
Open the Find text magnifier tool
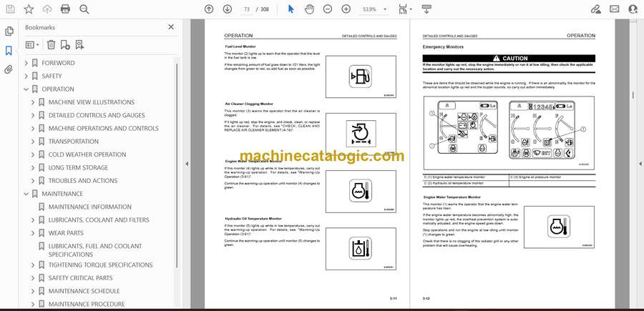[x=84, y=9]
